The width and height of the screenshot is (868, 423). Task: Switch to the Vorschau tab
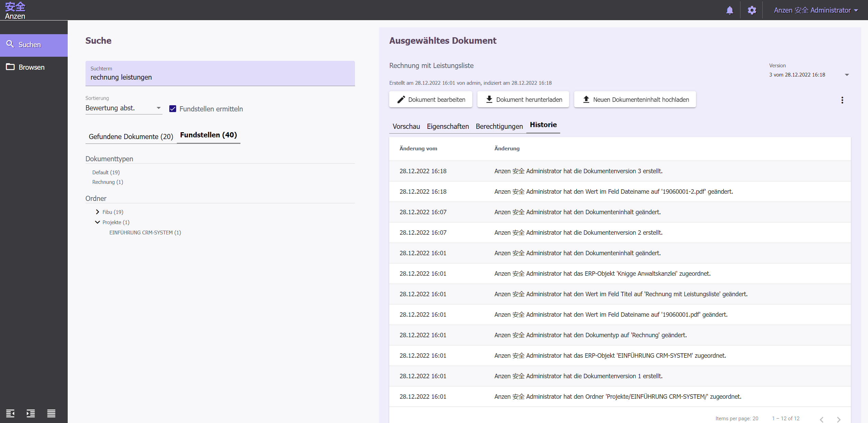pos(406,126)
